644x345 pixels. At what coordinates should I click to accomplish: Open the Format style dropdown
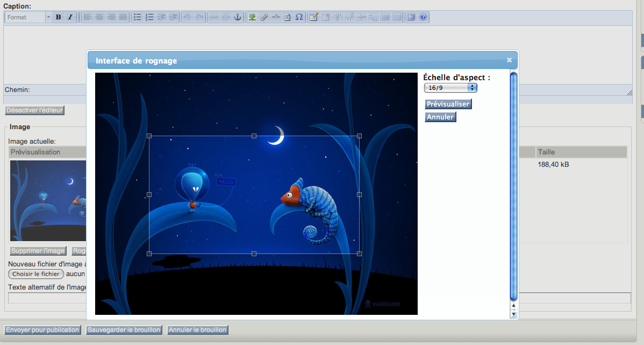coord(28,17)
